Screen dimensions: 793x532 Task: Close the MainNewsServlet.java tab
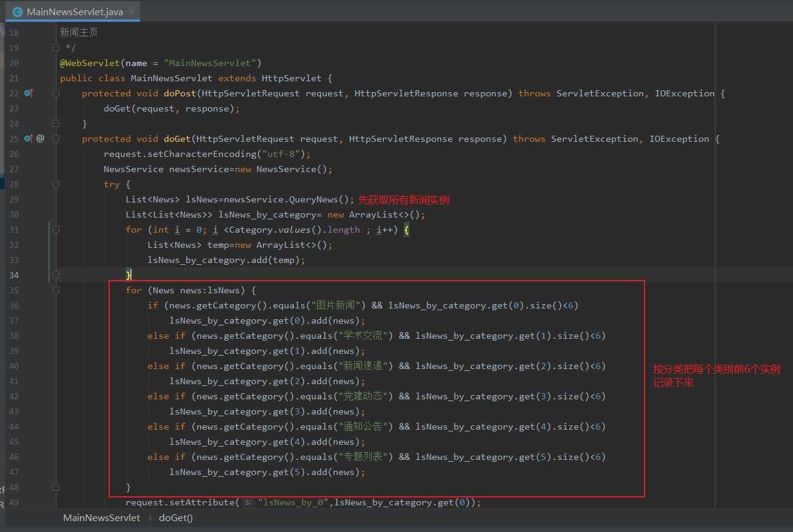pos(132,12)
